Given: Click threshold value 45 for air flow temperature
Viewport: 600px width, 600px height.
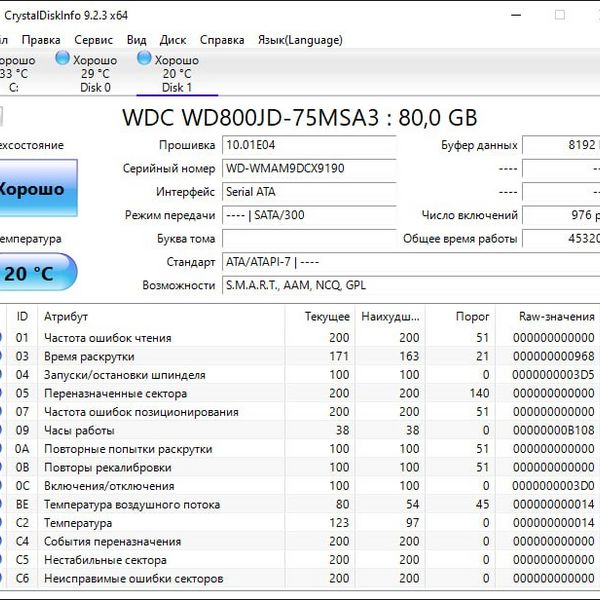Looking at the screenshot, I should click(x=483, y=504).
